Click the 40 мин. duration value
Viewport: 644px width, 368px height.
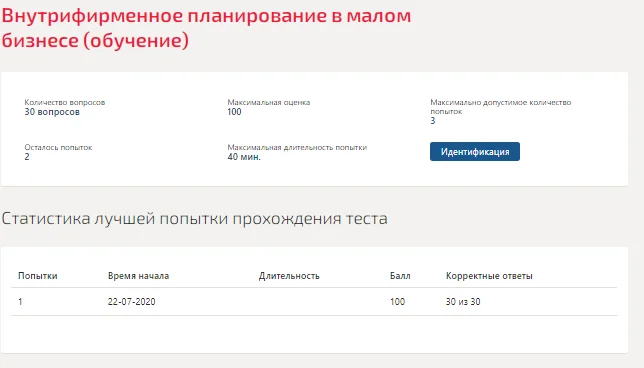(244, 157)
